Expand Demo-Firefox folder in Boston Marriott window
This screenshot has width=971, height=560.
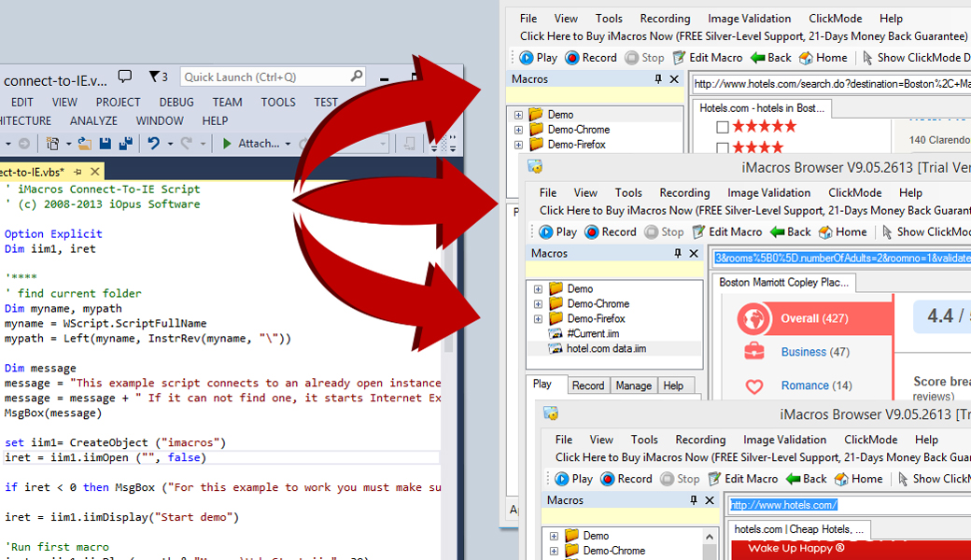(x=538, y=319)
